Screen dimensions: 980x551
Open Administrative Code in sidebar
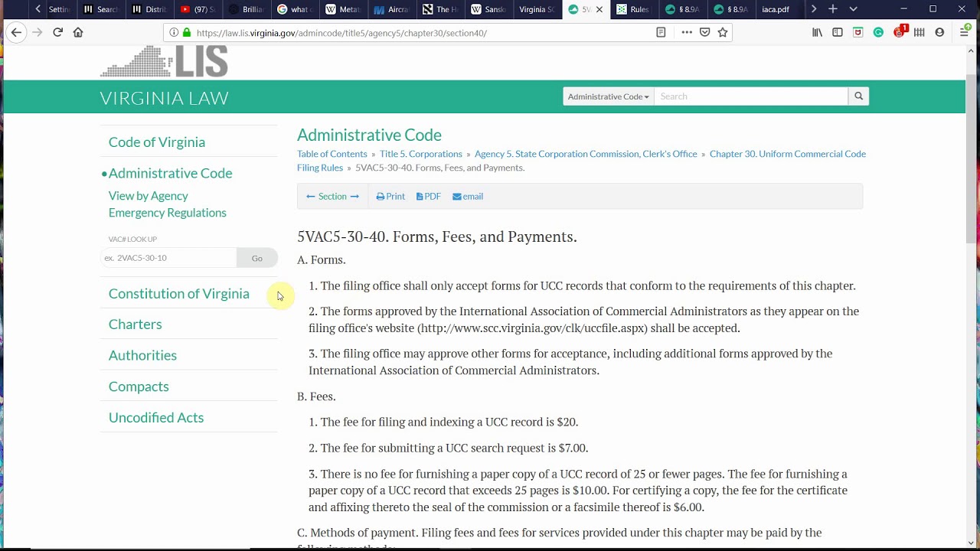[x=170, y=173]
